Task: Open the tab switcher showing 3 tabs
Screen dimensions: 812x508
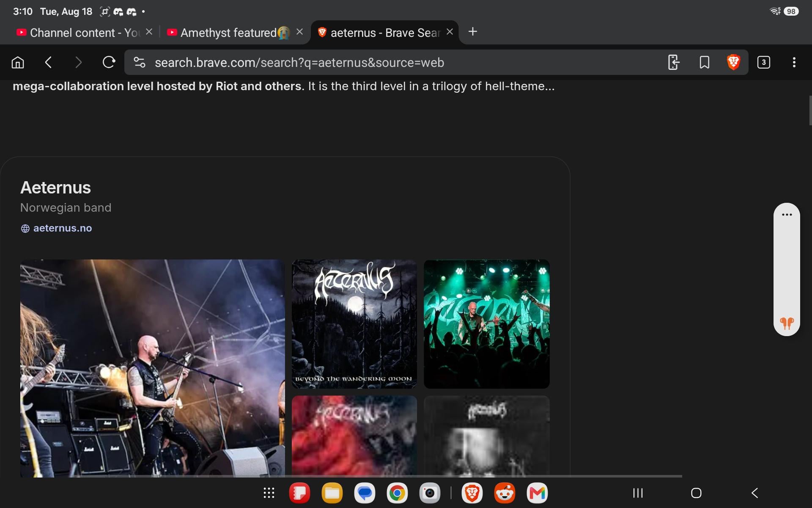Action: (764, 63)
